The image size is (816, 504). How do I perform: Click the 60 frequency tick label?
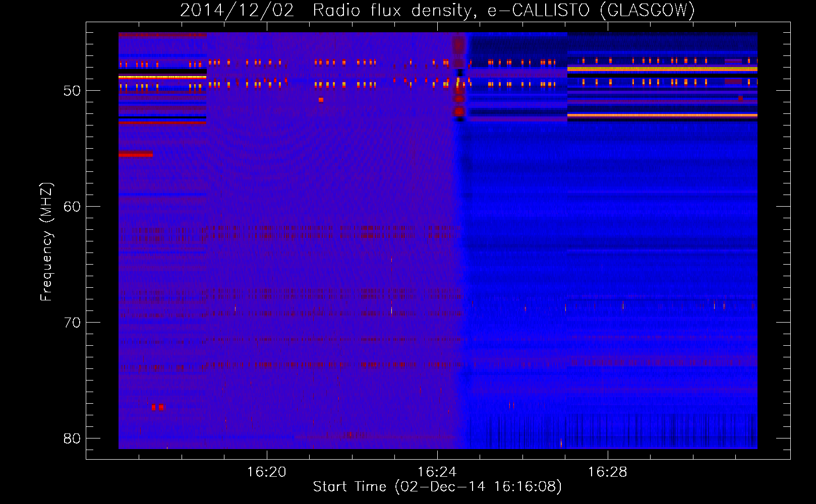coord(72,207)
